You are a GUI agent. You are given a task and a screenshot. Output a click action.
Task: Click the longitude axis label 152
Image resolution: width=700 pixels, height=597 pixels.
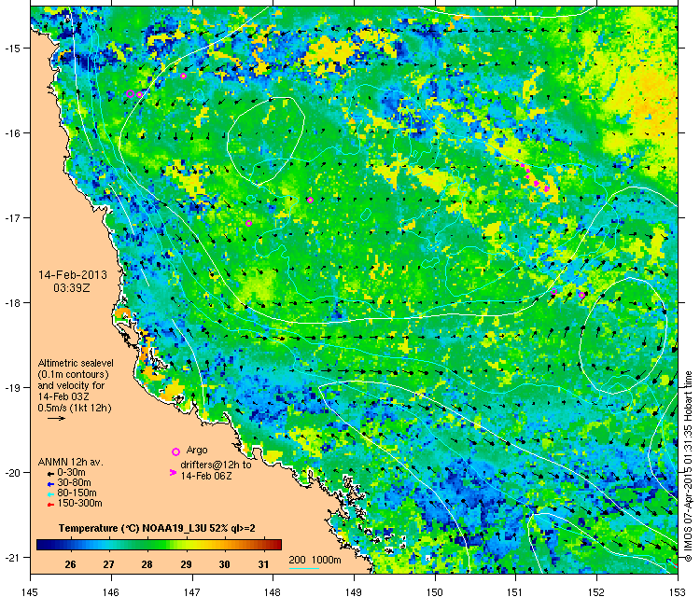point(596,592)
